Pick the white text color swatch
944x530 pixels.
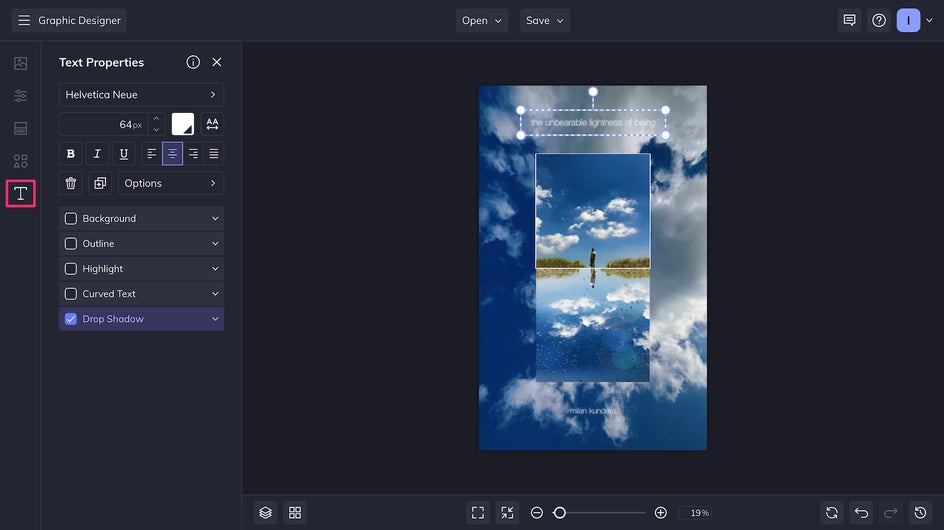(182, 124)
